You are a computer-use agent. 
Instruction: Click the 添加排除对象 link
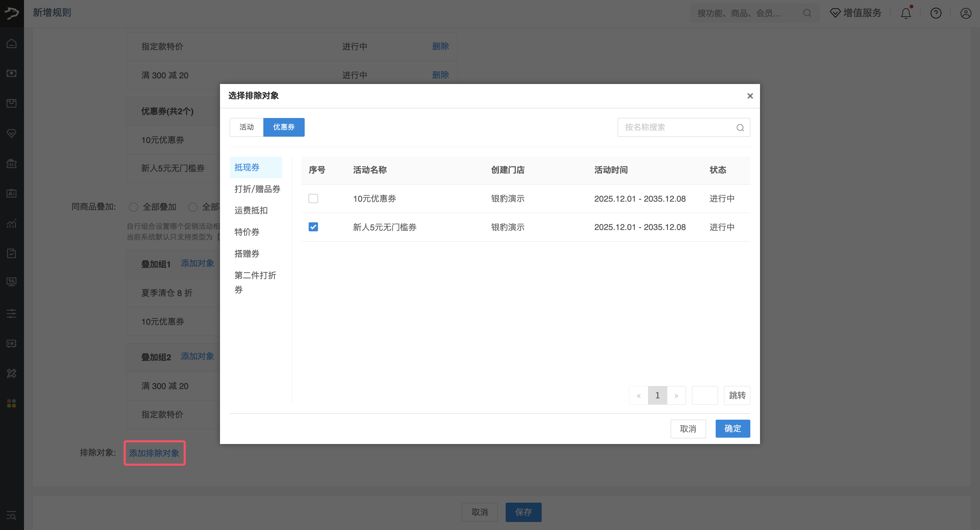click(x=154, y=453)
